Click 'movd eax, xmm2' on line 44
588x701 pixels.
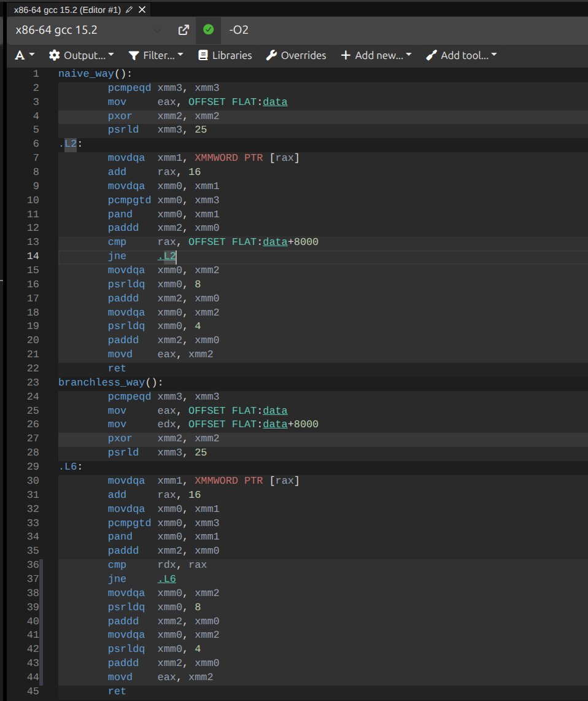click(x=160, y=677)
